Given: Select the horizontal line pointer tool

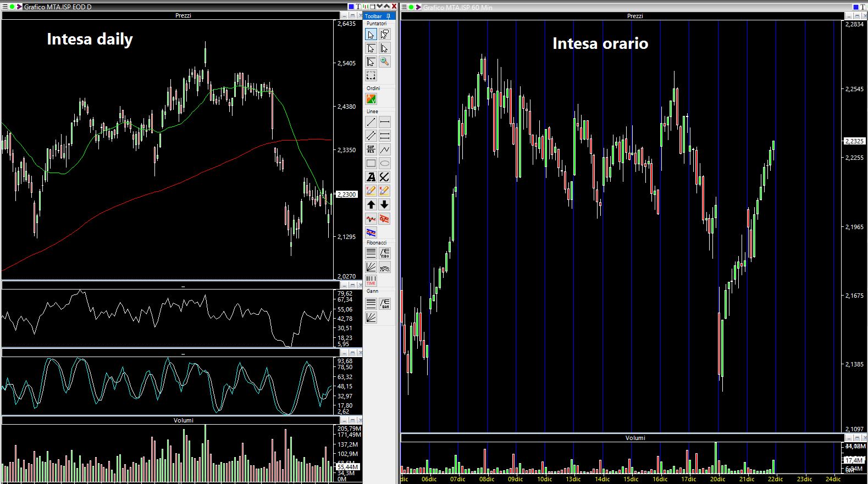Looking at the screenshot, I should pyautogui.click(x=371, y=48).
